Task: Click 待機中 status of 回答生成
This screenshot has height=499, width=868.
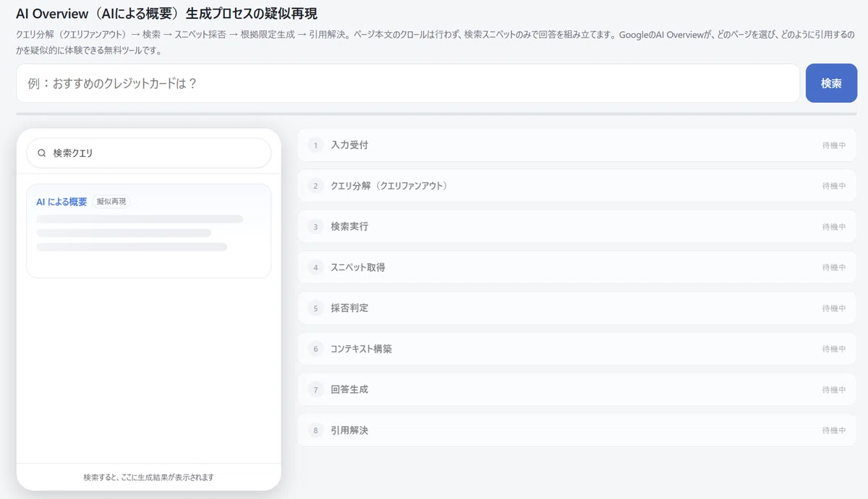Action: tap(833, 390)
